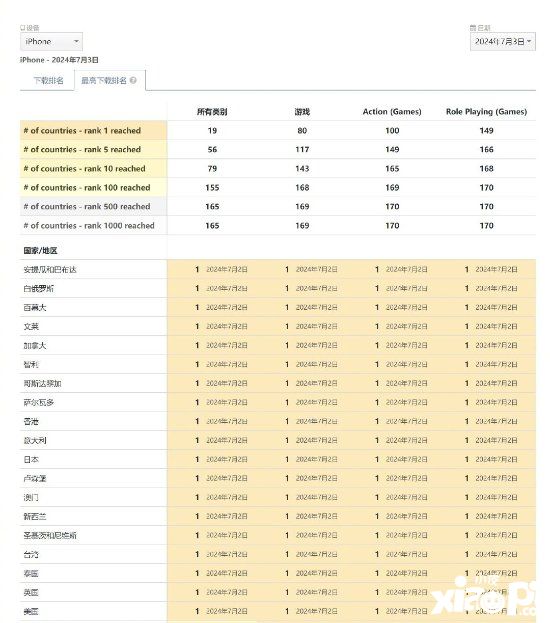Switch to the 下载排名 tab

click(48, 81)
